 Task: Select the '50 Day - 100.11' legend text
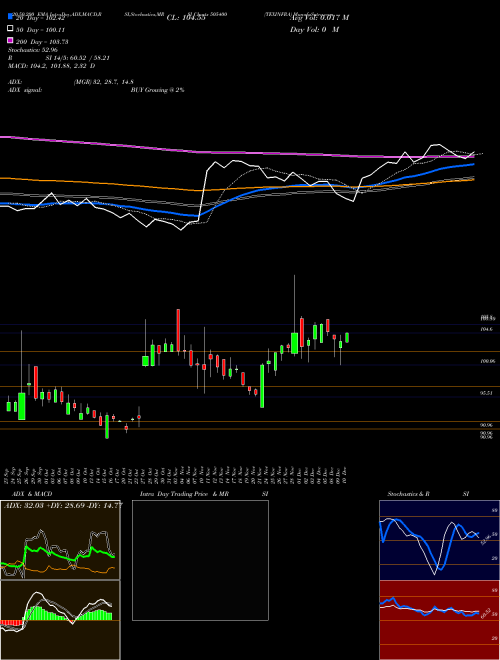(x=40, y=30)
